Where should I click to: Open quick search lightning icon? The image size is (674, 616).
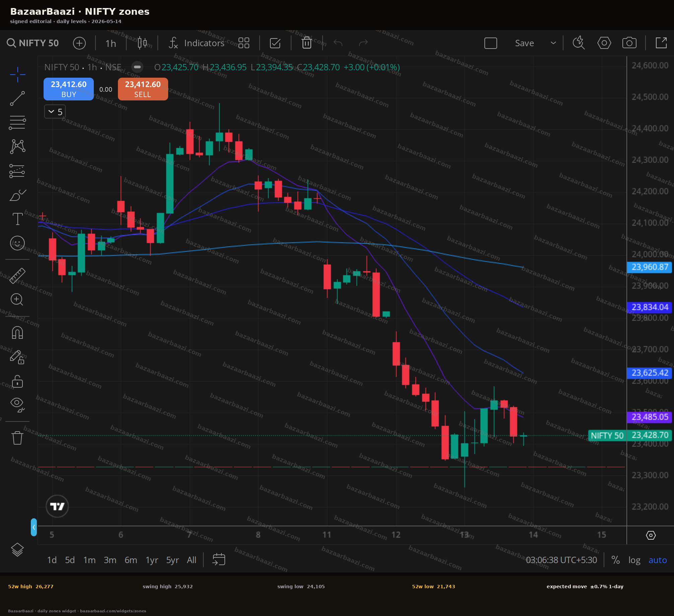[x=579, y=43]
